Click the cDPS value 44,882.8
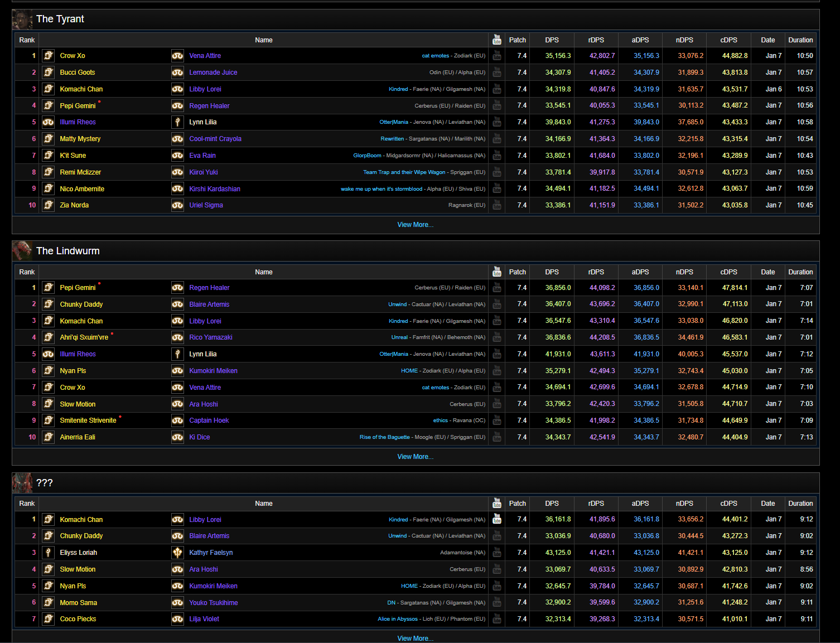This screenshot has height=643, width=840. pyautogui.click(x=735, y=56)
